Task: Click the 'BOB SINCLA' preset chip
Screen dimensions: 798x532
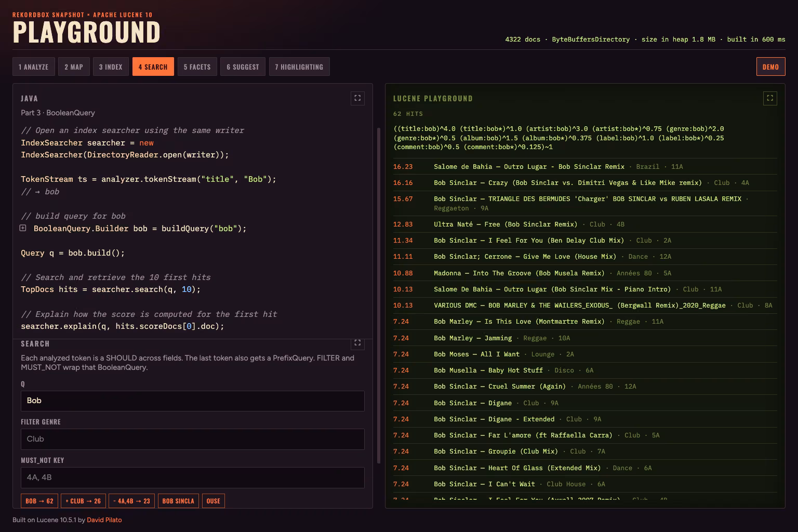Action: pos(178,501)
